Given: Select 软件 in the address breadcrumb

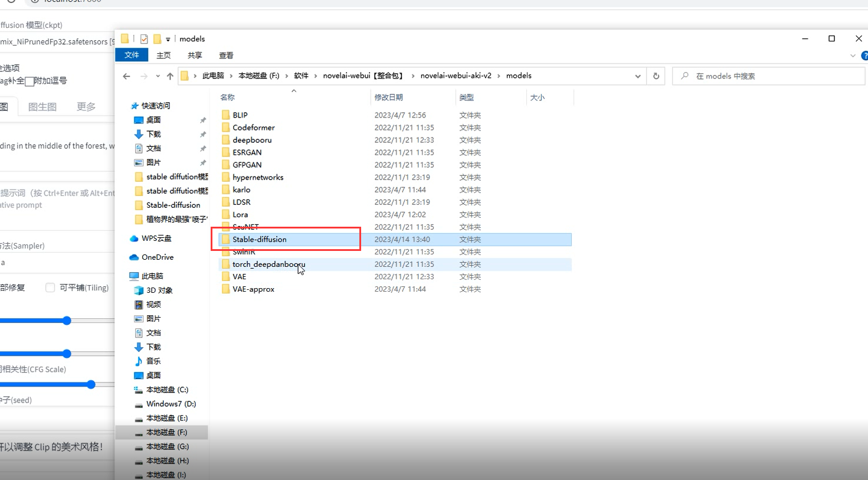Looking at the screenshot, I should [x=302, y=76].
